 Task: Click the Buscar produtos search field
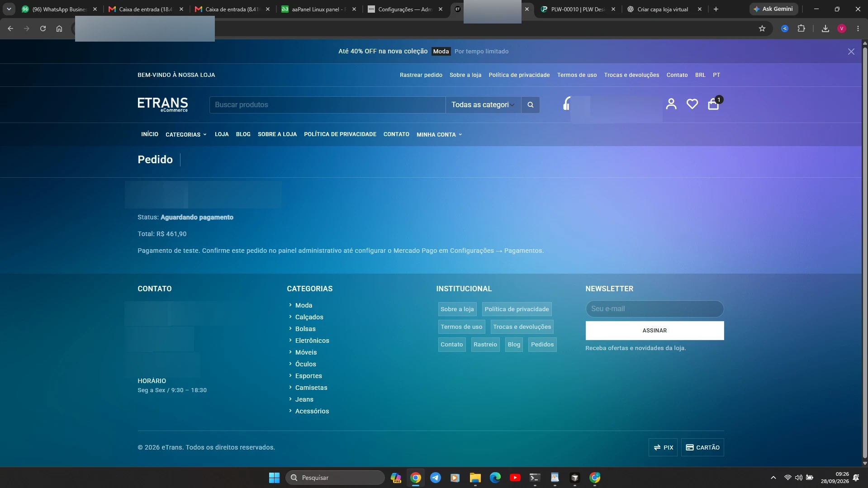click(327, 104)
